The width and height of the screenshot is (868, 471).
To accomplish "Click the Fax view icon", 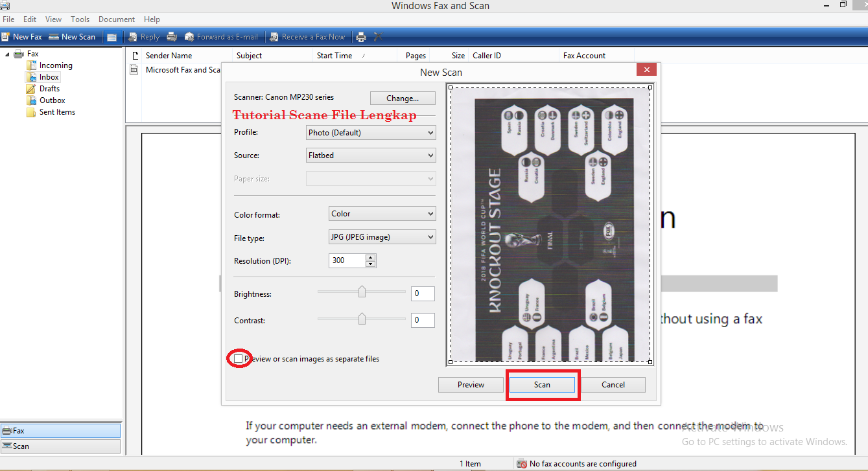I will [x=16, y=430].
